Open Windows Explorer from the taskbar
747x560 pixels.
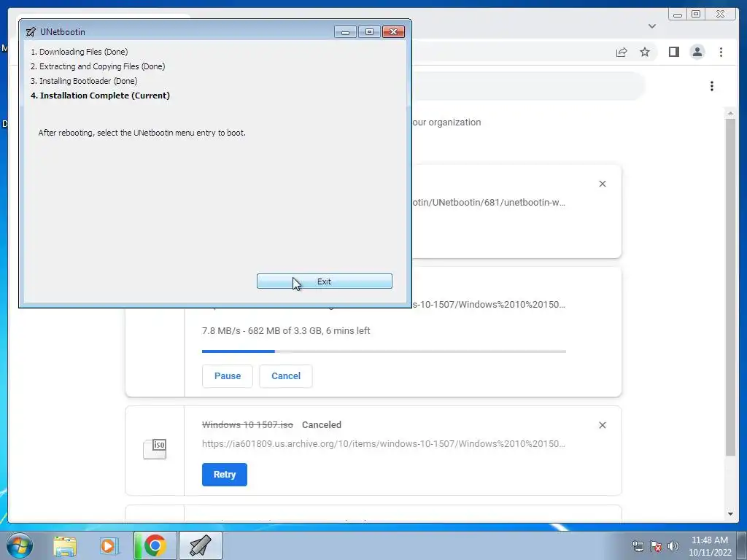[65, 545]
